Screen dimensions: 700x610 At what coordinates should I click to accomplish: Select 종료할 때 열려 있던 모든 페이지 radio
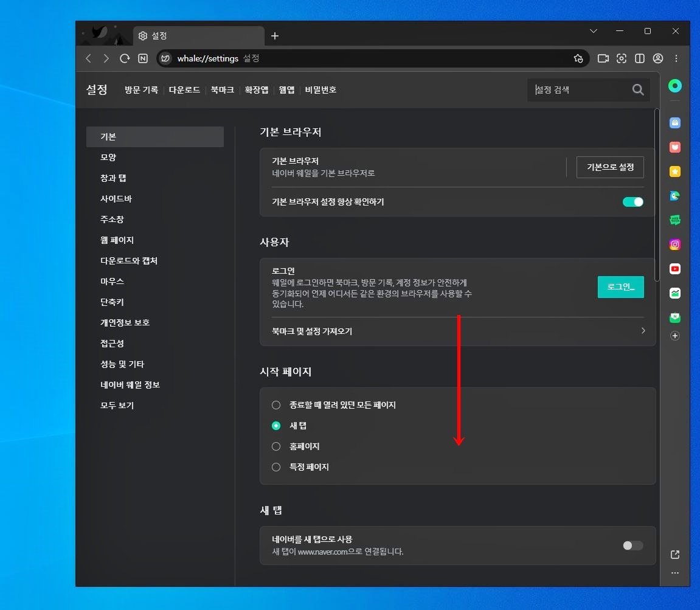point(276,405)
